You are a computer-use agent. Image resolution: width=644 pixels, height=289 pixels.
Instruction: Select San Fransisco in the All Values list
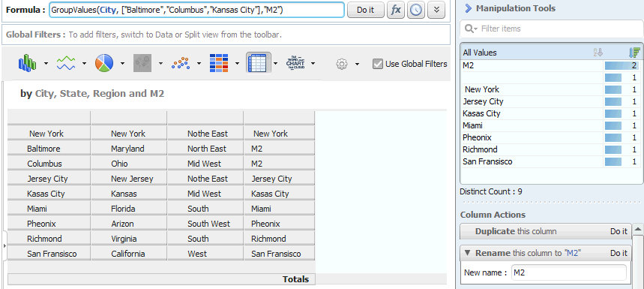tap(551, 161)
